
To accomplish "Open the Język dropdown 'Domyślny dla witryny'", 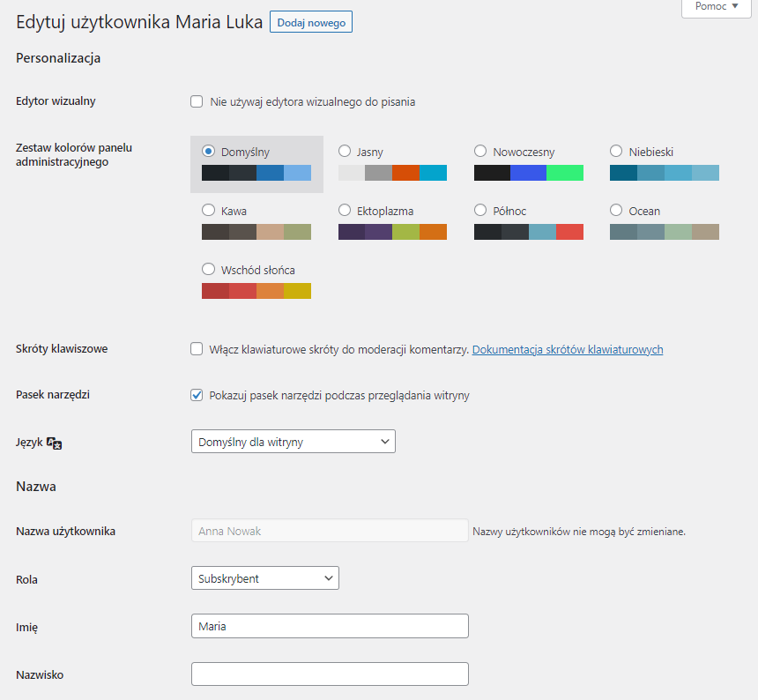I will click(294, 442).
